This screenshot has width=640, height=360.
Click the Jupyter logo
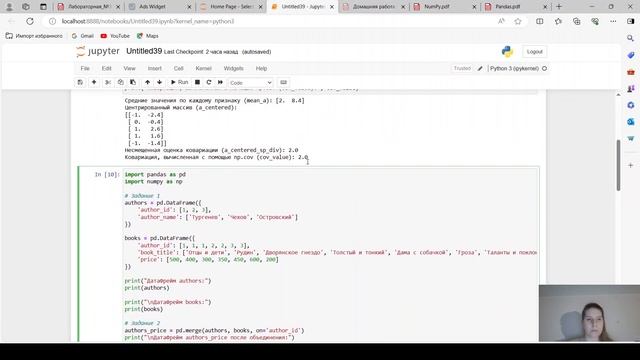click(98, 51)
